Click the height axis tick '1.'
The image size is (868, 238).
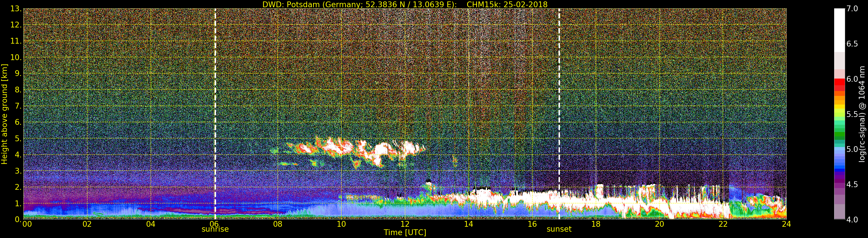[x=18, y=203]
